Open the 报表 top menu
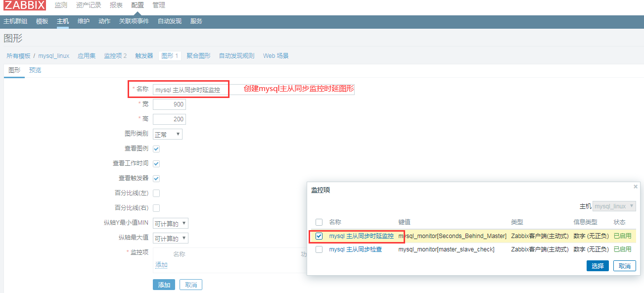This screenshot has height=293, width=644. point(116,5)
